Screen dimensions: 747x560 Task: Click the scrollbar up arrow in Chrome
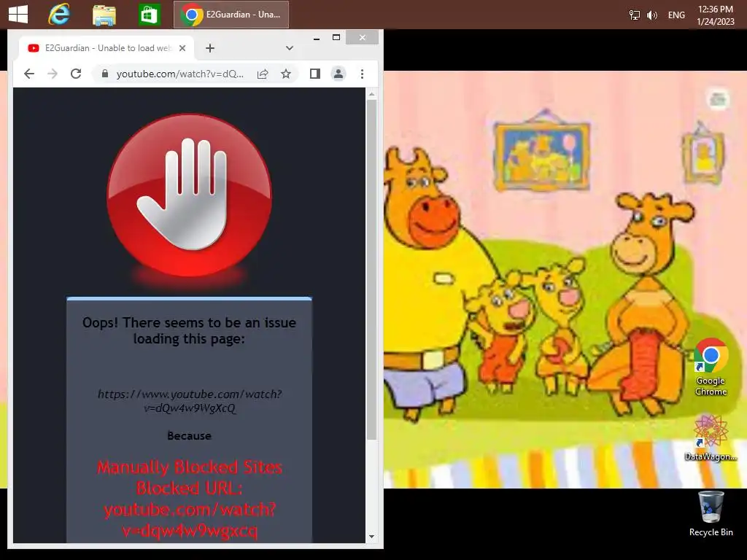pyautogui.click(x=371, y=95)
